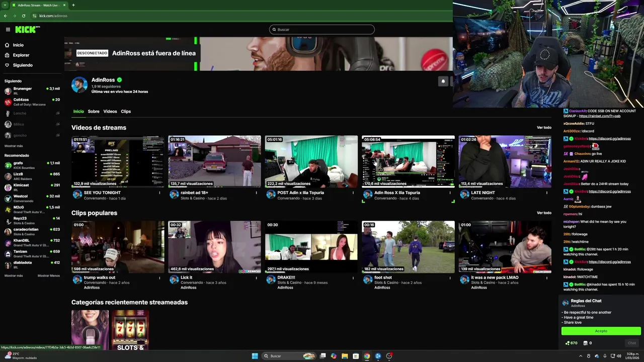Open Westcol in Recomendado list
The image size is (644, 362).
coord(32,198)
